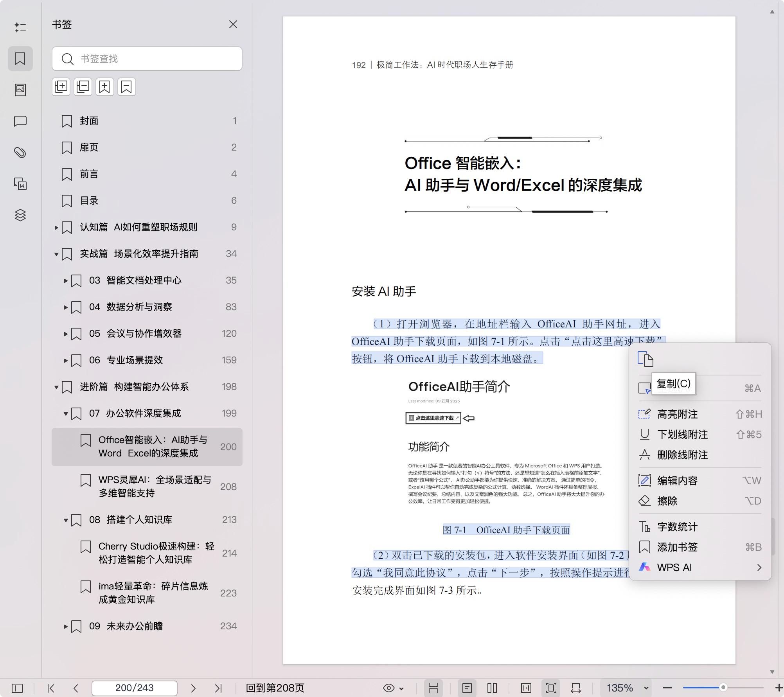Image resolution: width=784 pixels, height=697 pixels.
Task: Choose 高亮附注 from the context menu
Action: coord(678,414)
